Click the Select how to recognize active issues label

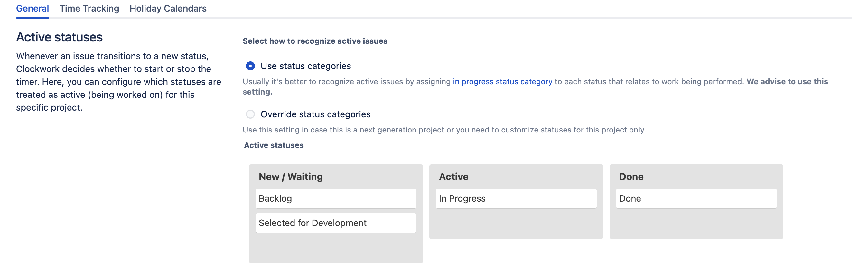click(315, 41)
